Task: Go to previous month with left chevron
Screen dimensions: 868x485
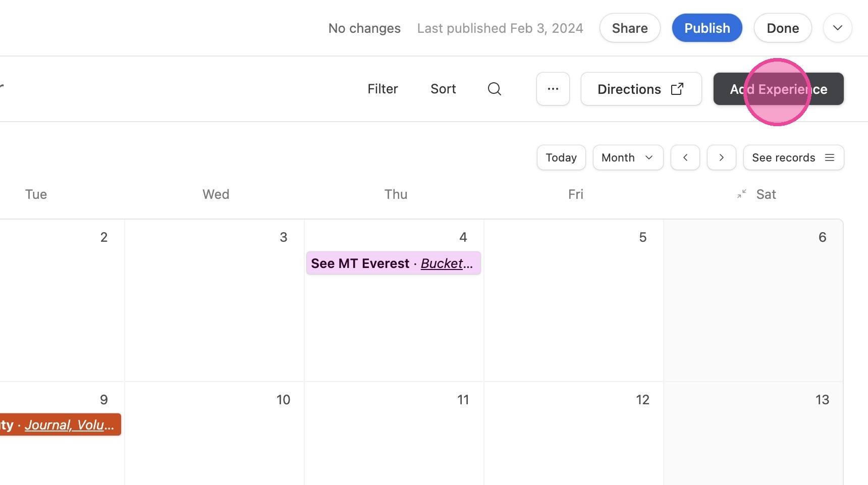Action: point(685,157)
